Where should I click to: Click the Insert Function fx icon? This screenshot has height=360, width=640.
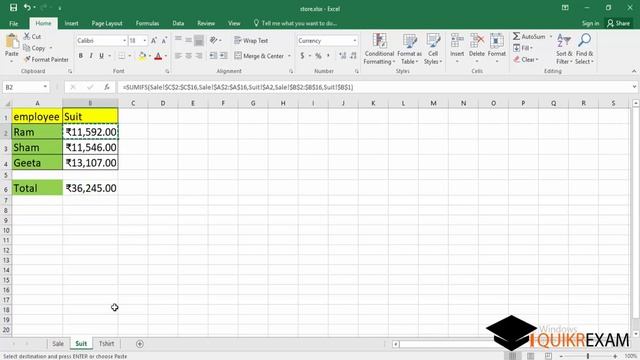107,87
